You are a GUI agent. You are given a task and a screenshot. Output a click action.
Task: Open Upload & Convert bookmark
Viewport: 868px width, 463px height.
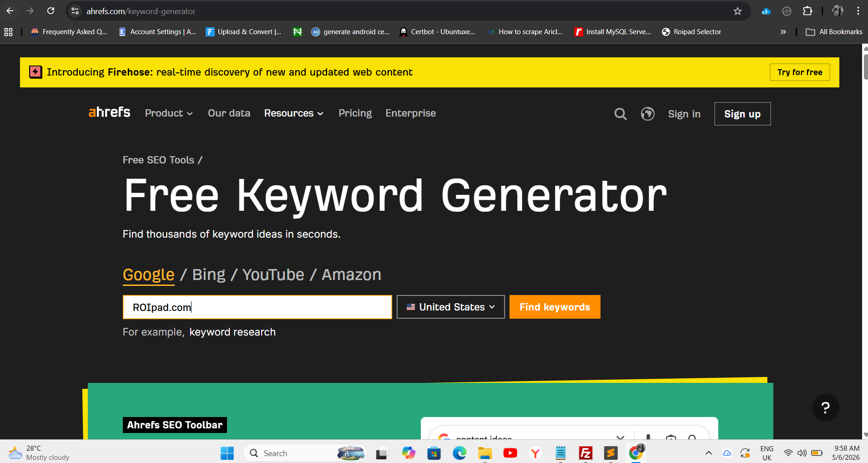coord(244,32)
